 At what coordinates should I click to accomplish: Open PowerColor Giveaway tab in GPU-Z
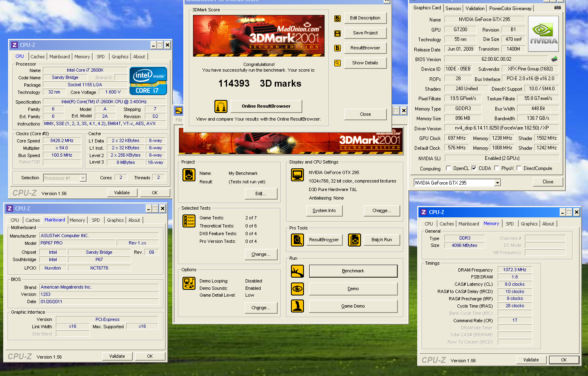[x=510, y=8]
